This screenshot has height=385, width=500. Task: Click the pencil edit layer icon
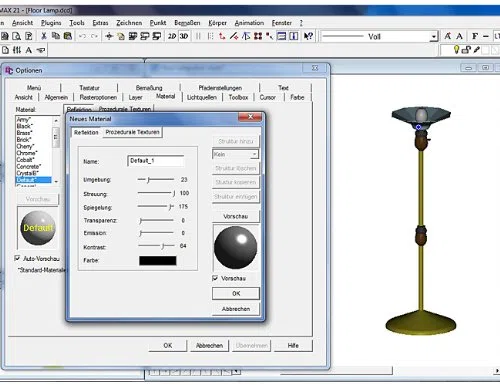(x=476, y=50)
